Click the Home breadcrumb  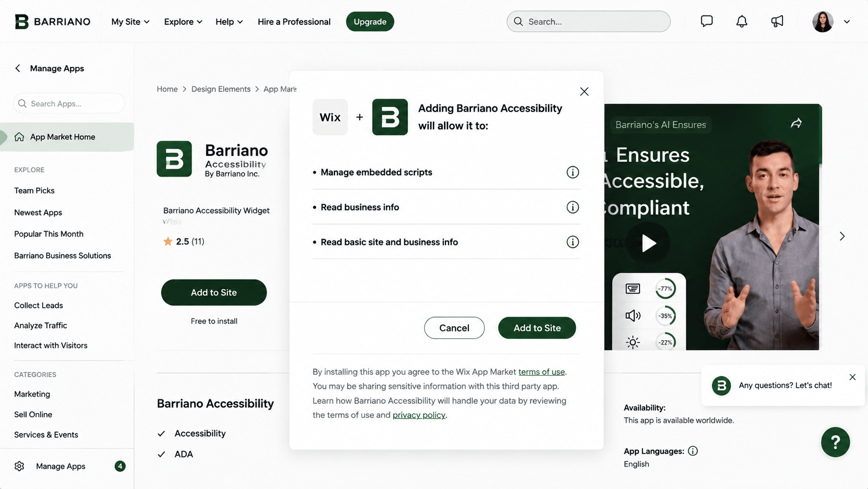(x=167, y=89)
